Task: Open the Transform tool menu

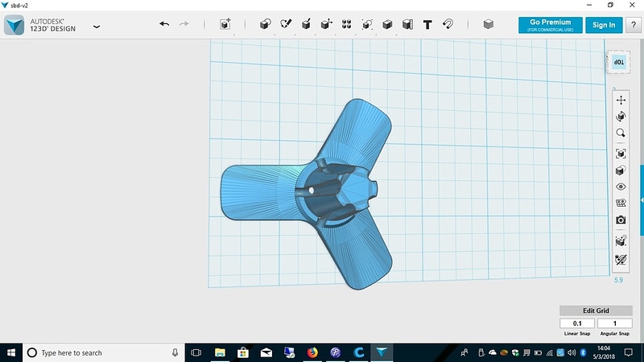Action: (x=225, y=24)
